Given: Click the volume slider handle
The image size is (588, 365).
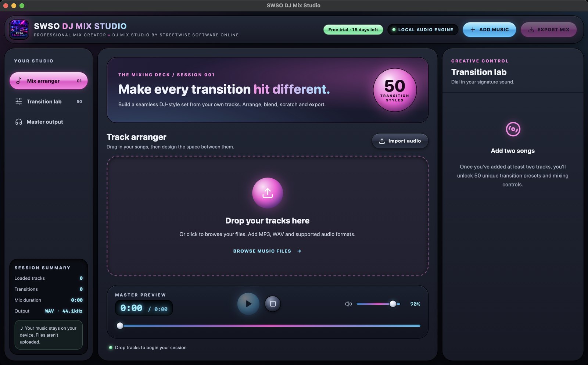Looking at the screenshot, I should (393, 304).
